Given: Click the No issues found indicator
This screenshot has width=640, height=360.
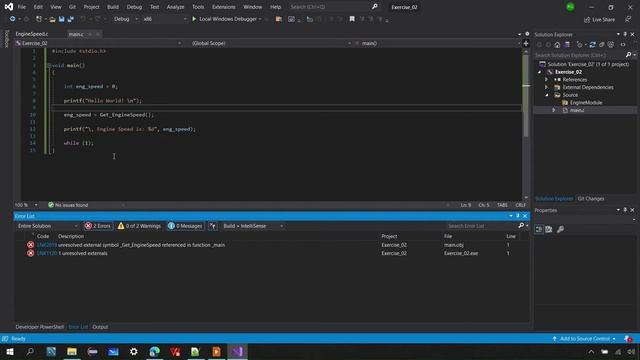Looking at the screenshot, I should (x=68, y=205).
